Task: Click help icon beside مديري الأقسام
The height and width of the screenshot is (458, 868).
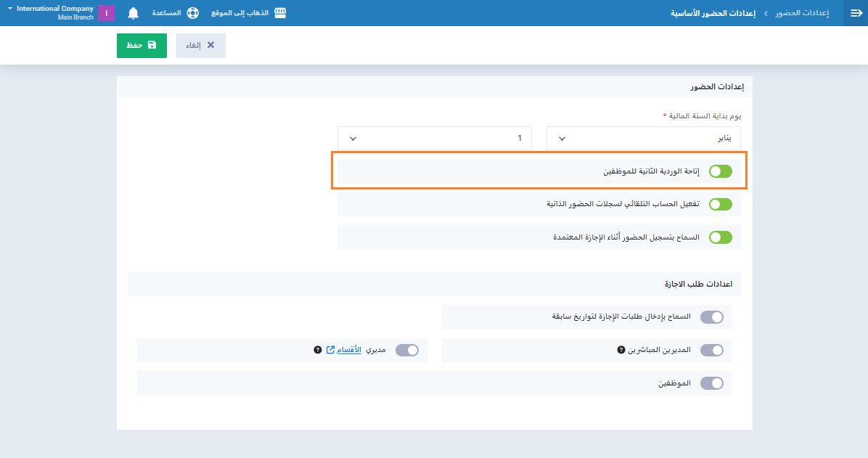Action: 317,350
